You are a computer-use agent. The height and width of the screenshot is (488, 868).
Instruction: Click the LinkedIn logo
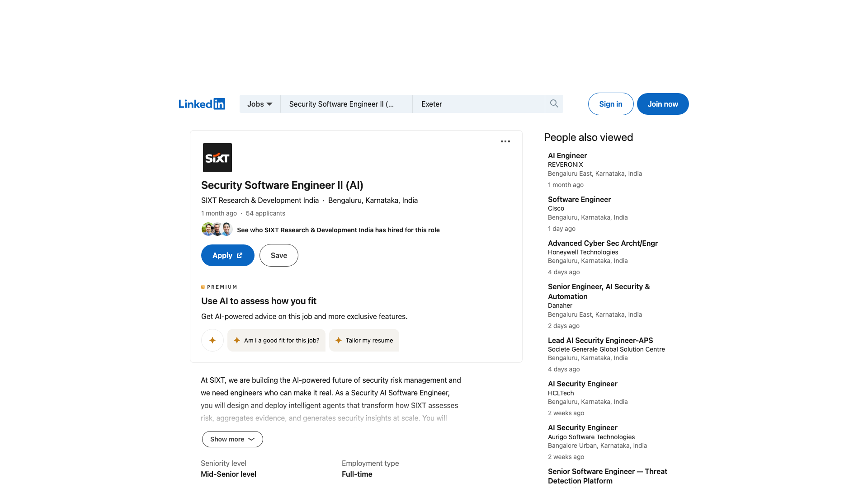click(202, 104)
